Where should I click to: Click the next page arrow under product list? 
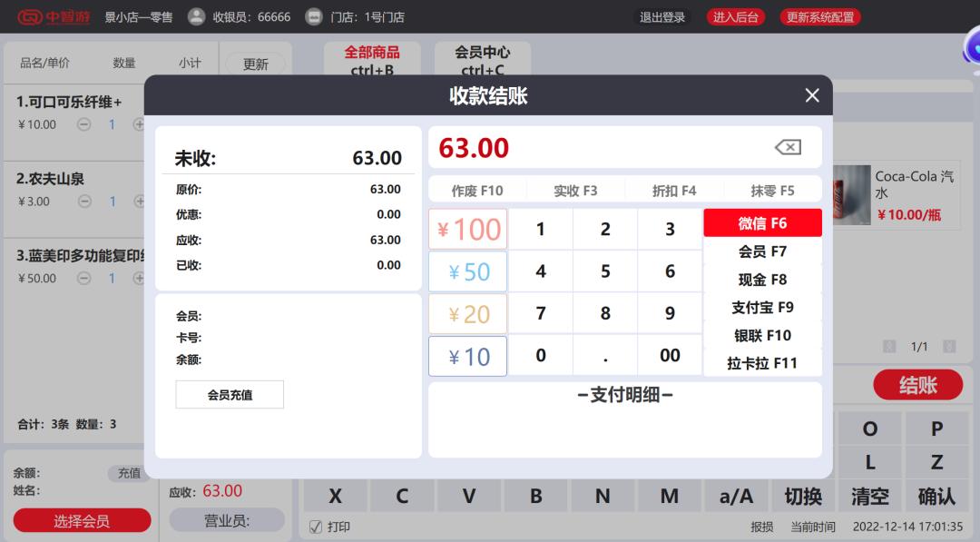pos(949,346)
